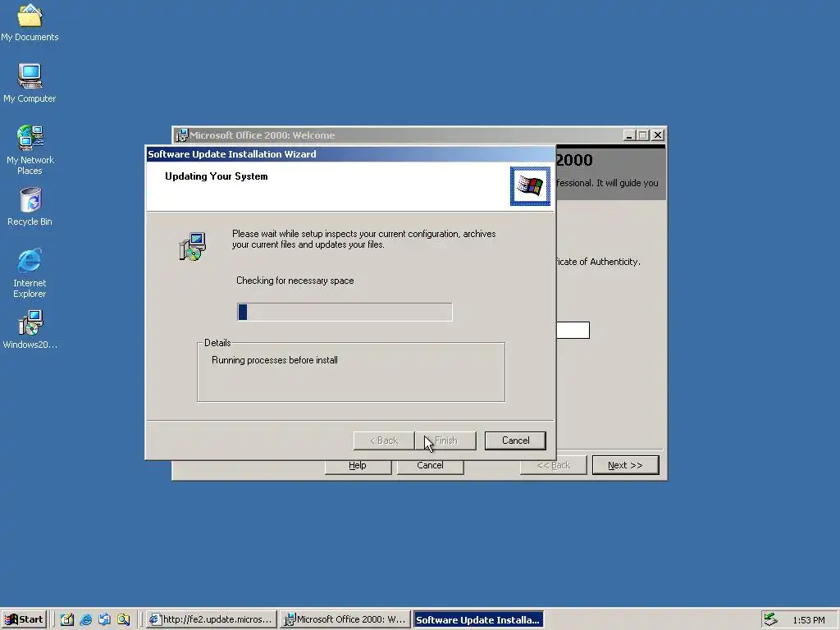Click Help in Office 2000 setup window

pyautogui.click(x=358, y=466)
